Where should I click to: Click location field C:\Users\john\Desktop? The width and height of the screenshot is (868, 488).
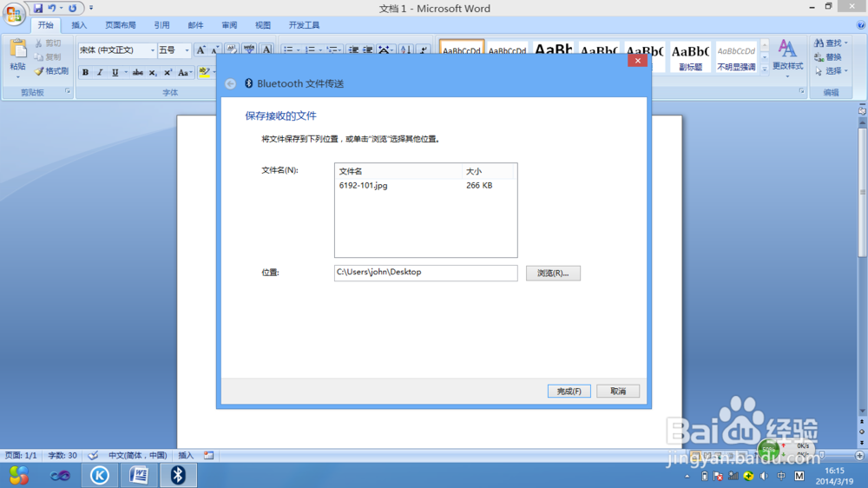[425, 273]
